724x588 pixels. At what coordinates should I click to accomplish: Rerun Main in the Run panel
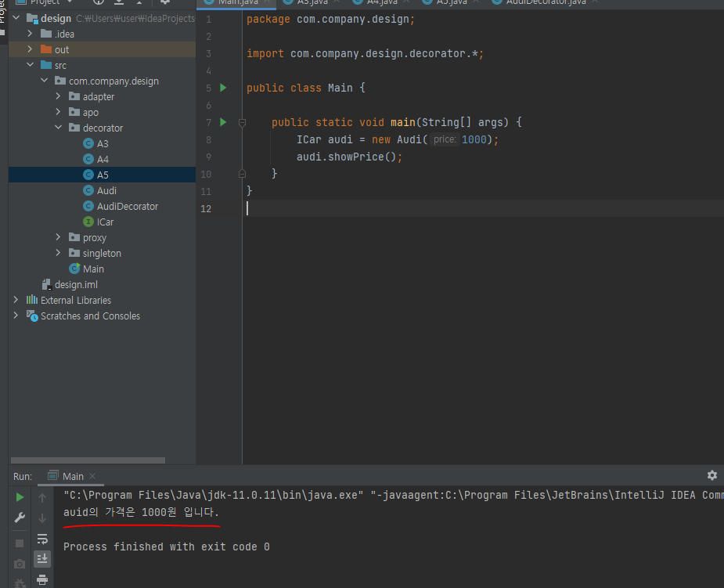20,497
